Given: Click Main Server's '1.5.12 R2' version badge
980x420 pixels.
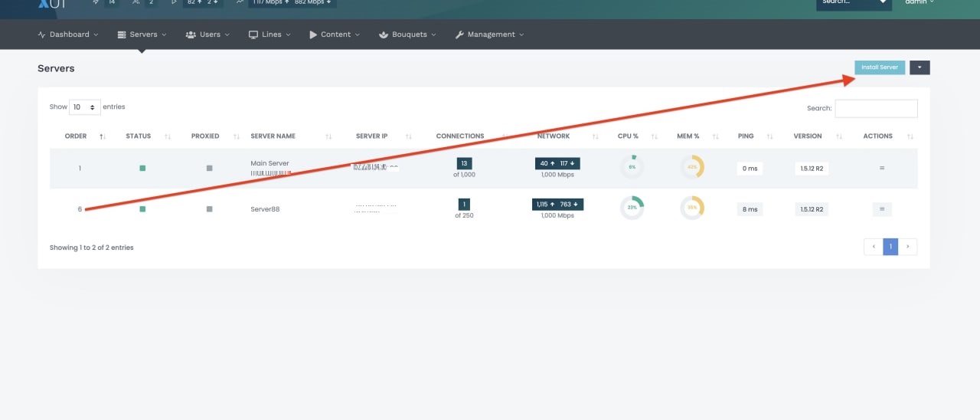Looking at the screenshot, I should [x=812, y=169].
